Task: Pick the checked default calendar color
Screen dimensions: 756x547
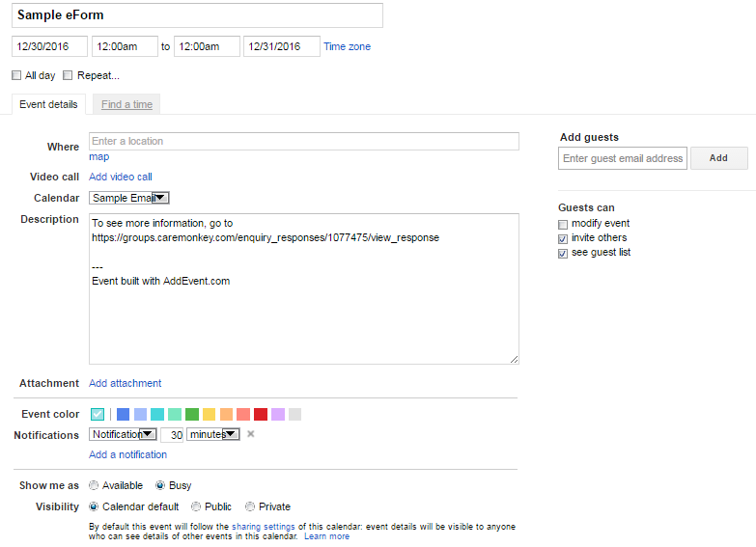Action: (x=98, y=414)
